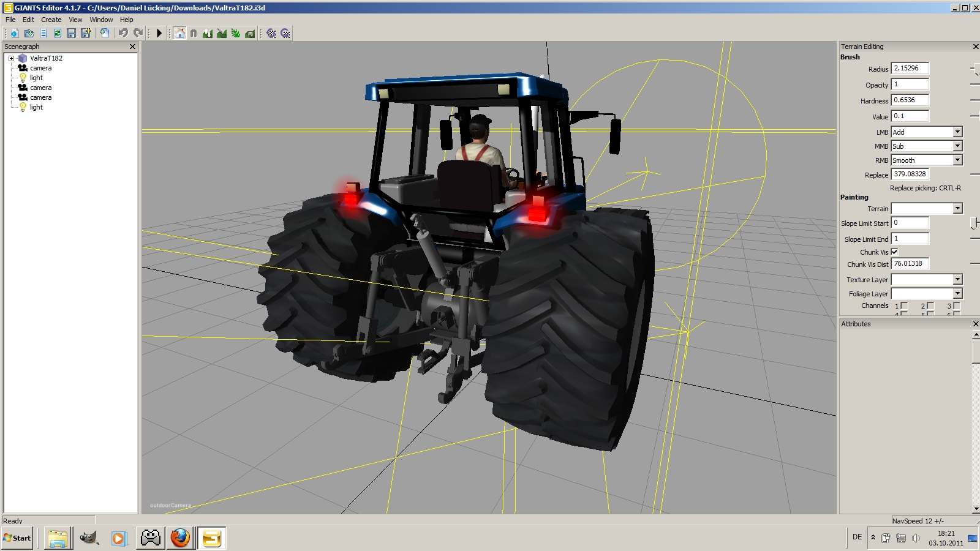Open the Window menu

tap(101, 20)
